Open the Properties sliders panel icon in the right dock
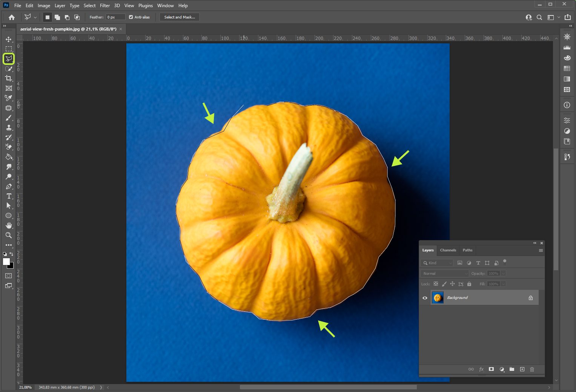Screen dimensions: 576x392 click(567, 121)
